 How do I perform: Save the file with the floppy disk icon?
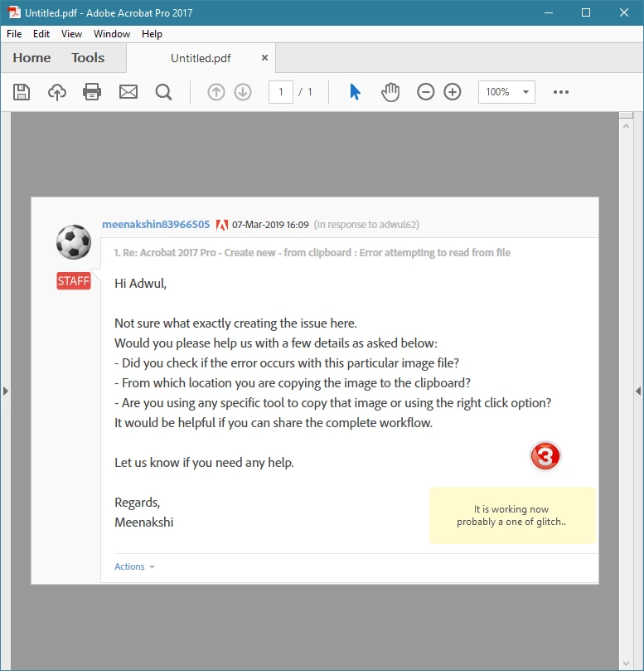[x=22, y=92]
